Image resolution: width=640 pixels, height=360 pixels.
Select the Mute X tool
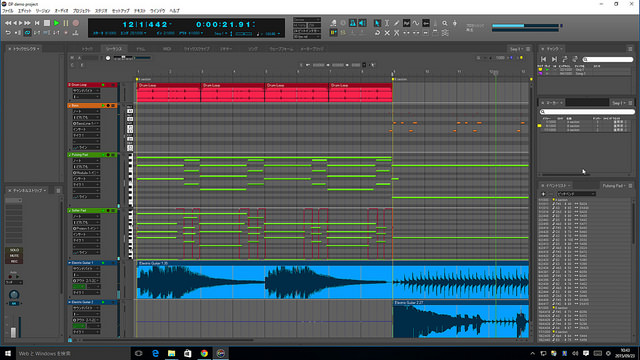click(x=387, y=33)
